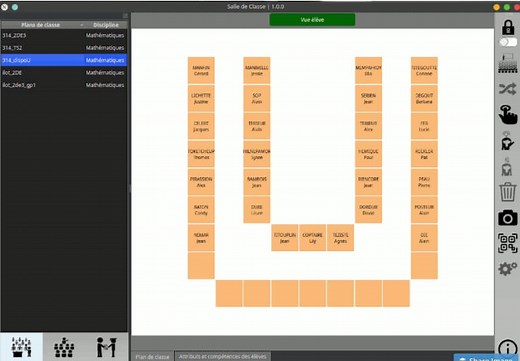520x361 pixels.
Task: Take a snapshot with the camera icon
Action: coord(508,218)
